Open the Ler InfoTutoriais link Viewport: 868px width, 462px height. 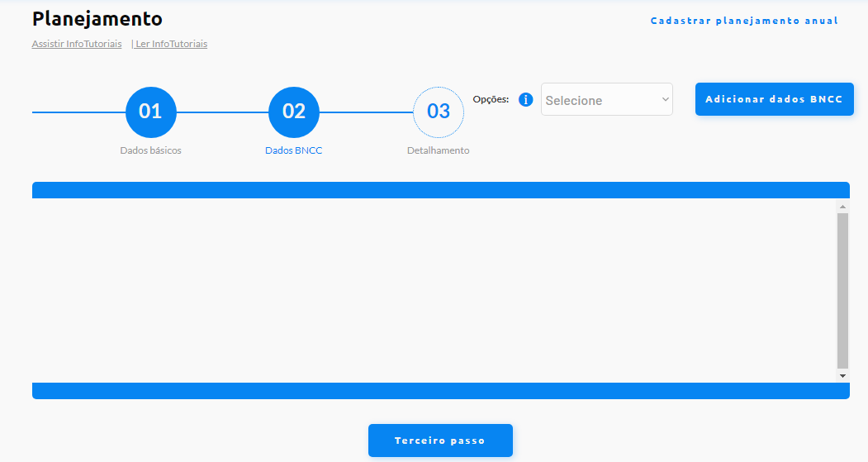coord(171,44)
